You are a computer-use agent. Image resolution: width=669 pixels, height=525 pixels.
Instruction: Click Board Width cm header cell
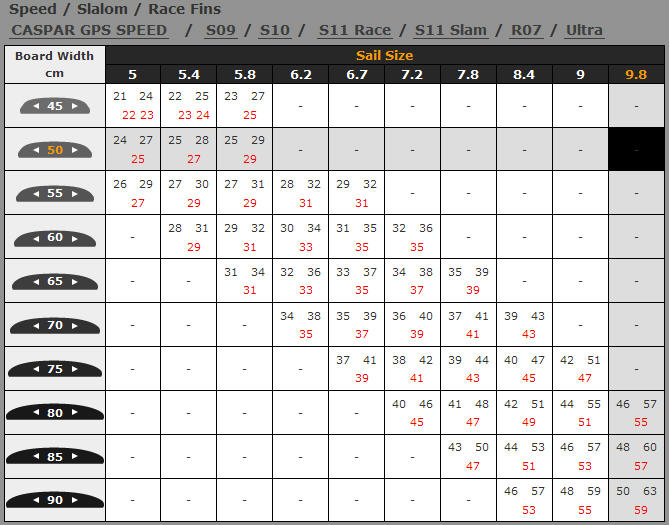coord(55,64)
